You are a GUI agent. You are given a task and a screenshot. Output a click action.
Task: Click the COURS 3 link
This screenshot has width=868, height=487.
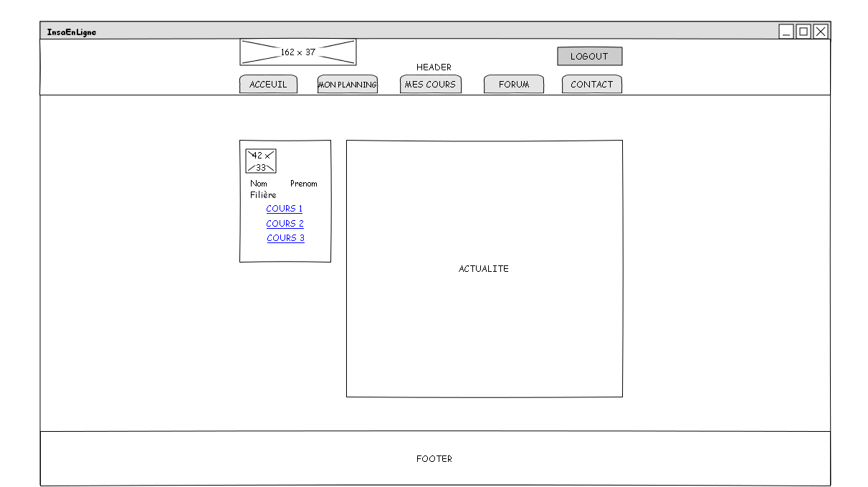[285, 238]
